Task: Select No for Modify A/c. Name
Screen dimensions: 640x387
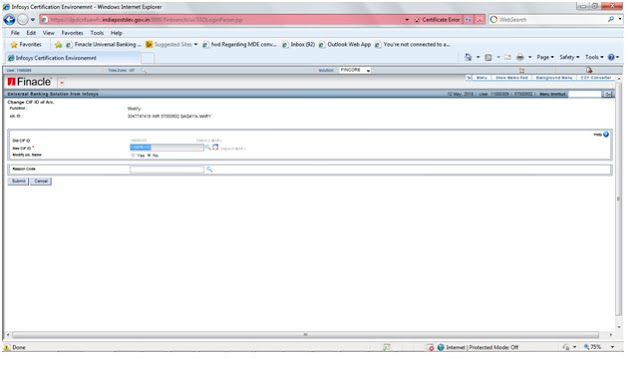Action: tap(149, 156)
